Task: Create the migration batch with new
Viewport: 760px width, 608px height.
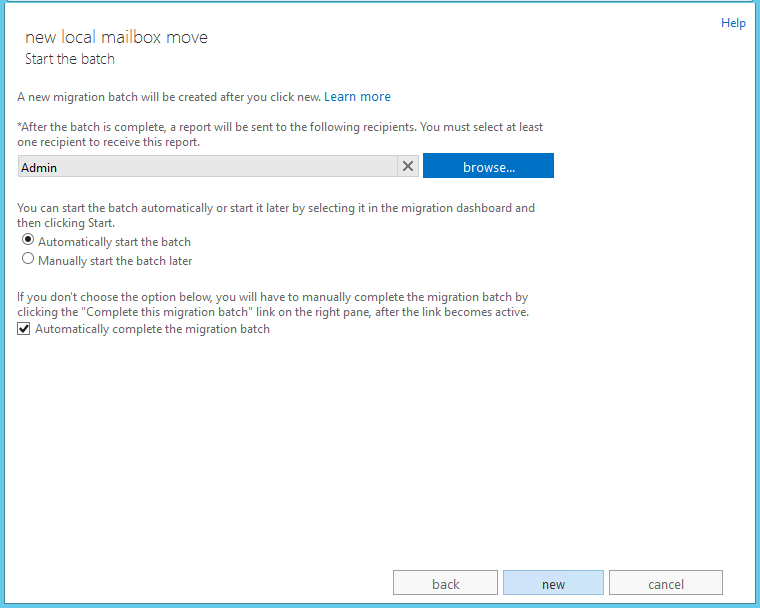Action: tap(553, 583)
